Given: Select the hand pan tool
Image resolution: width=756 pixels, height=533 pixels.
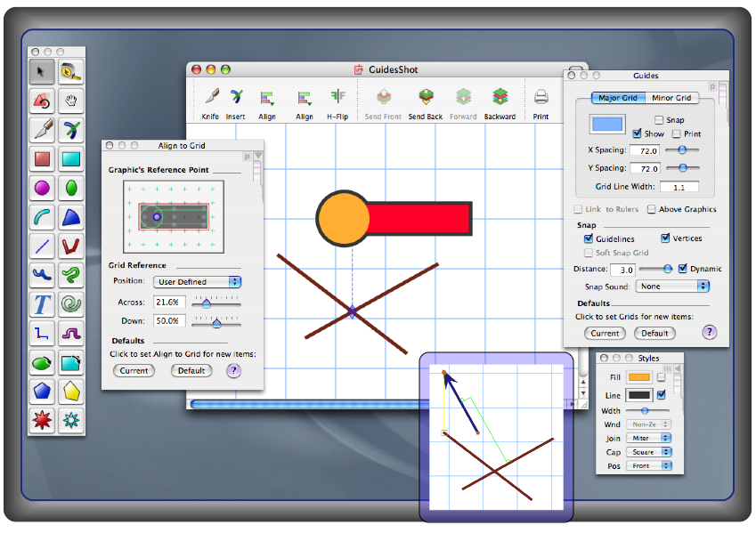Looking at the screenshot, I should (71, 101).
